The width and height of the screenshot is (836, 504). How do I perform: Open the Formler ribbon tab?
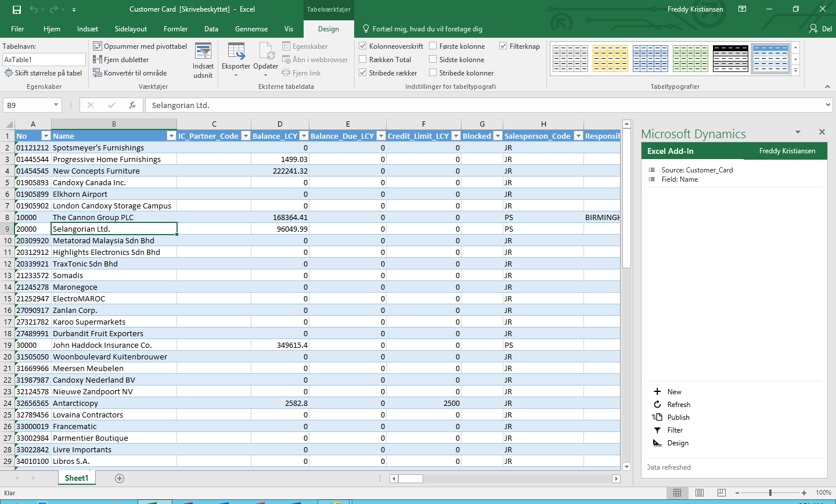[x=175, y=29]
